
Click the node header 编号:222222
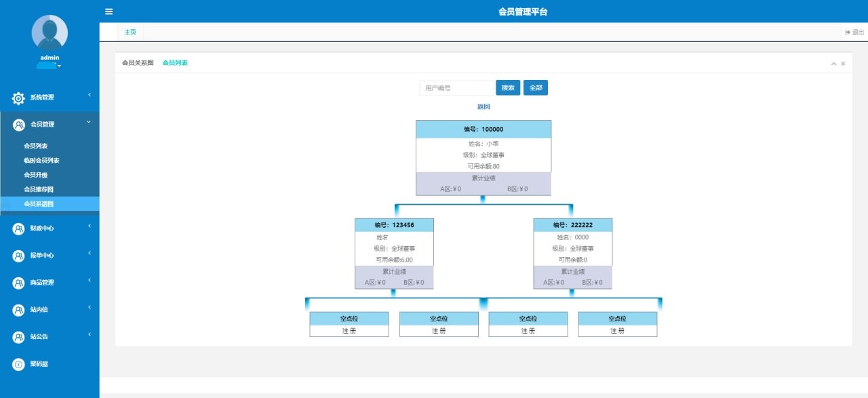tap(573, 225)
